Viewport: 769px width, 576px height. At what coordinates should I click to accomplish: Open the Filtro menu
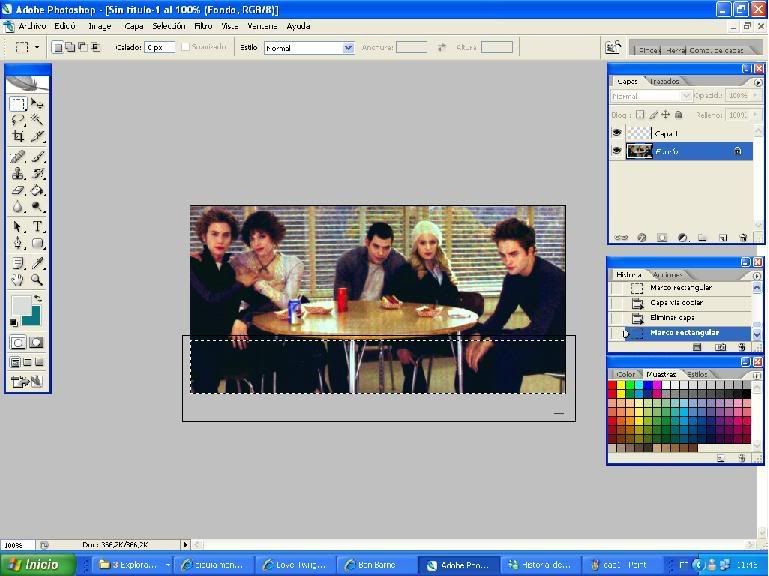(x=203, y=26)
